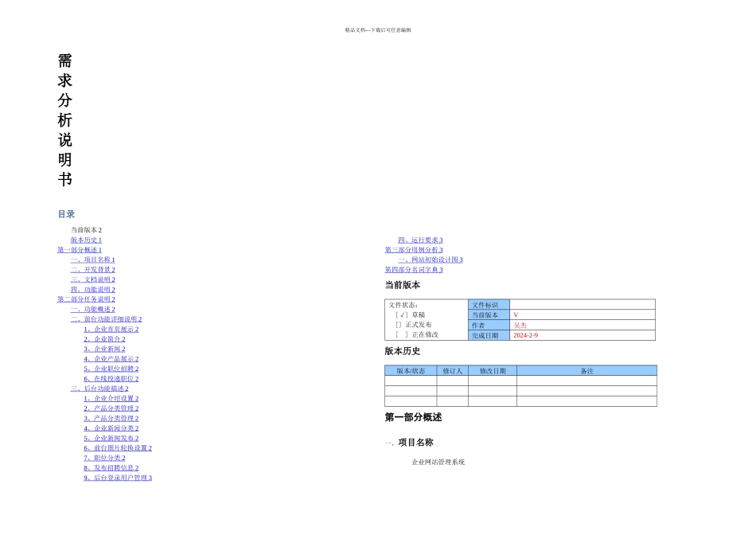Image resolution: width=756 pixels, height=535 pixels.
Task: Check the 正在修改 status box
Action: (402, 334)
